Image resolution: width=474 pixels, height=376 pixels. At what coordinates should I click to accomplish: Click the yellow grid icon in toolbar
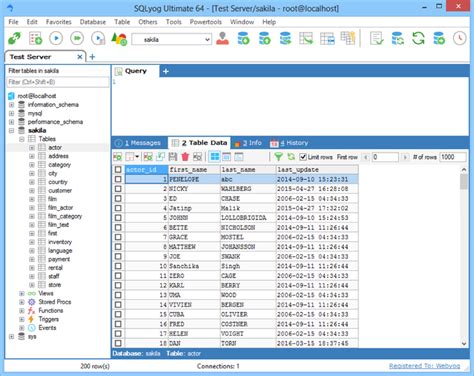click(348, 38)
